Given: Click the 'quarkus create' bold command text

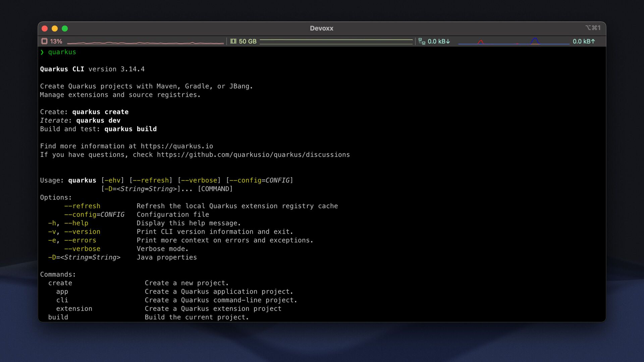Looking at the screenshot, I should 100,112.
